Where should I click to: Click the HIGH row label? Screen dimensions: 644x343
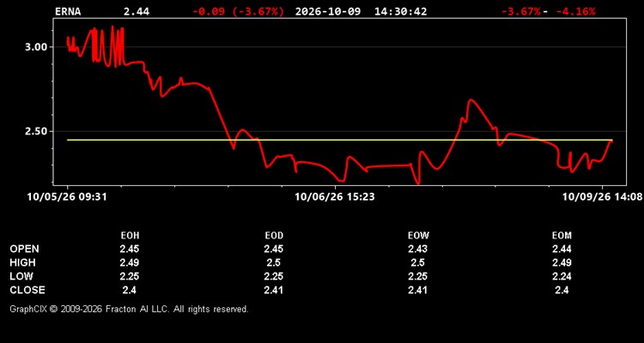(22, 262)
